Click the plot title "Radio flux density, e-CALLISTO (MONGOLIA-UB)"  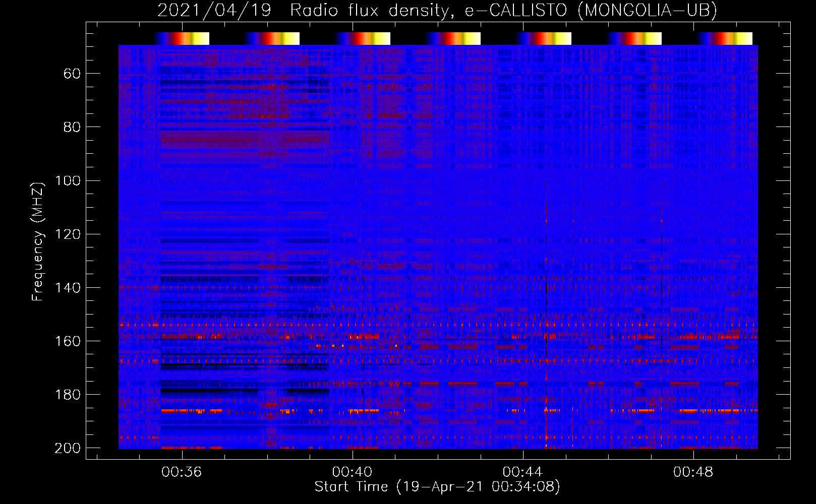tap(503, 10)
